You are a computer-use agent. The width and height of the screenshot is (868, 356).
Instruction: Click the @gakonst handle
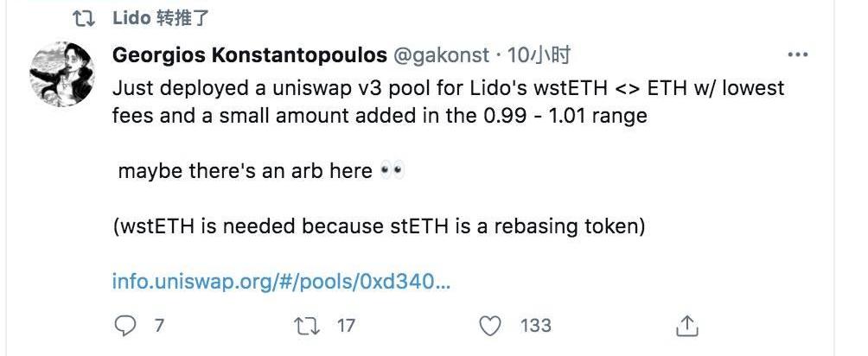coord(440,56)
